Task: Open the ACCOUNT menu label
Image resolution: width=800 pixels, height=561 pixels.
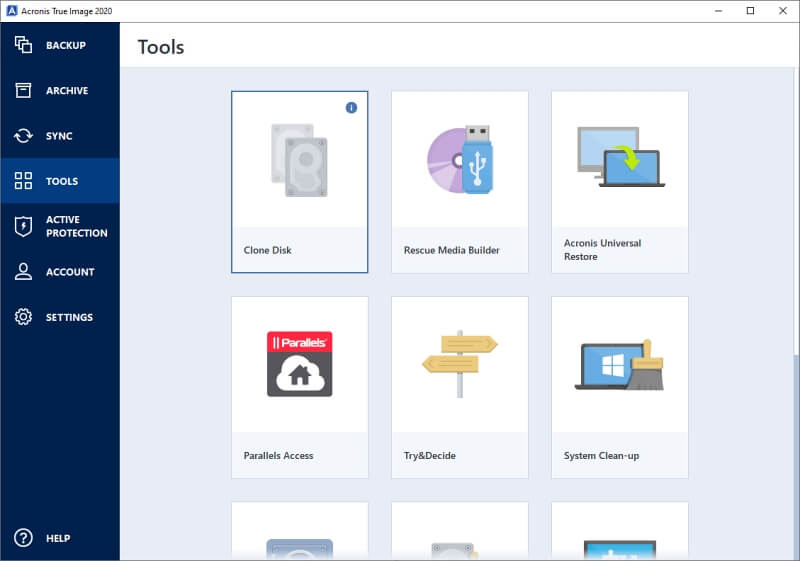Action: (x=70, y=272)
